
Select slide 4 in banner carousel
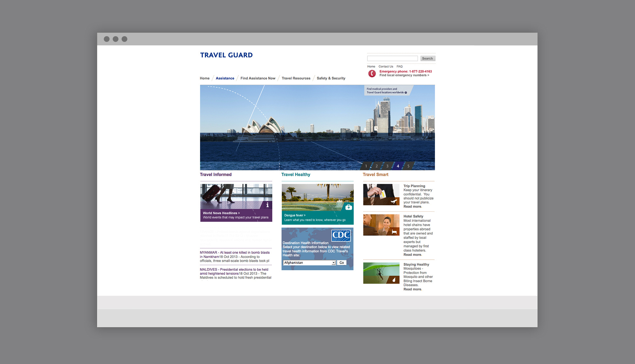(x=398, y=166)
